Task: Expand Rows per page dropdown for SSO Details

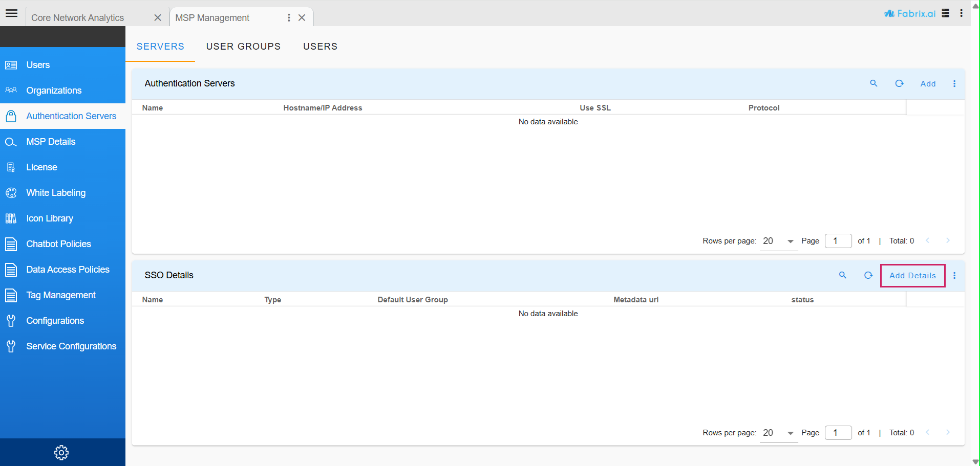Action: [x=790, y=433]
